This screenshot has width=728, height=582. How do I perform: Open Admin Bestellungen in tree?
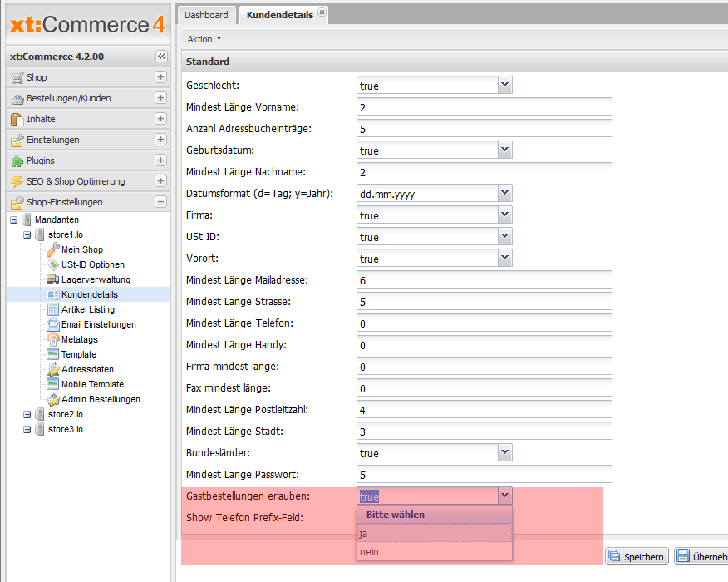click(x=101, y=399)
